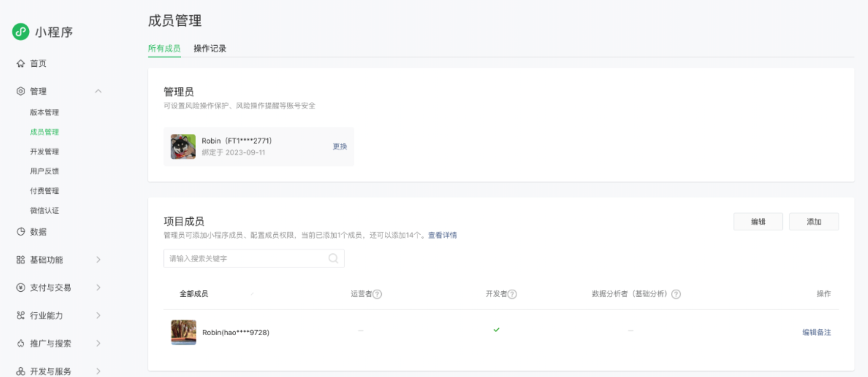Click help icon next to 运营者
Screen dimensions: 868x377
click(x=377, y=294)
